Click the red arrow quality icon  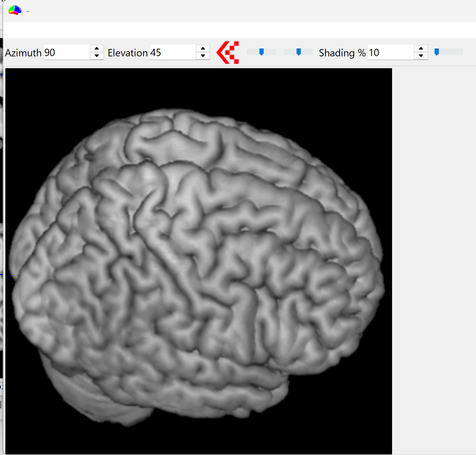(228, 52)
